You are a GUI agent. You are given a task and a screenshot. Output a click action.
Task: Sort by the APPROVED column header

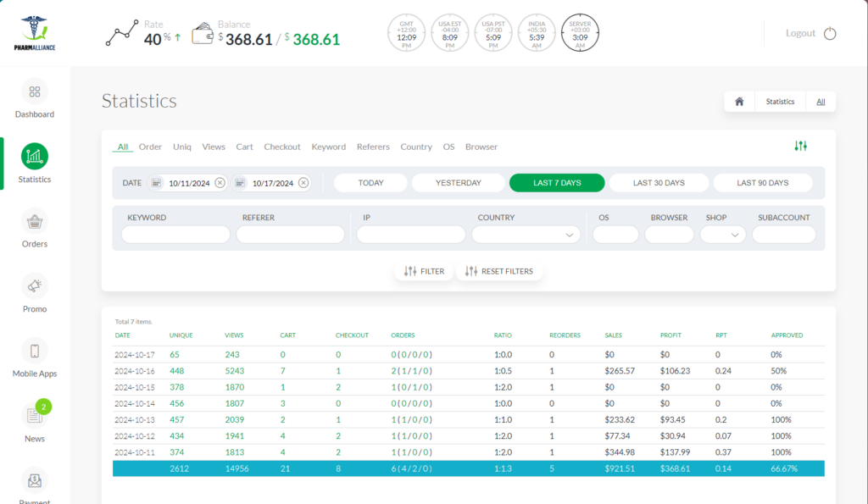[x=787, y=335]
